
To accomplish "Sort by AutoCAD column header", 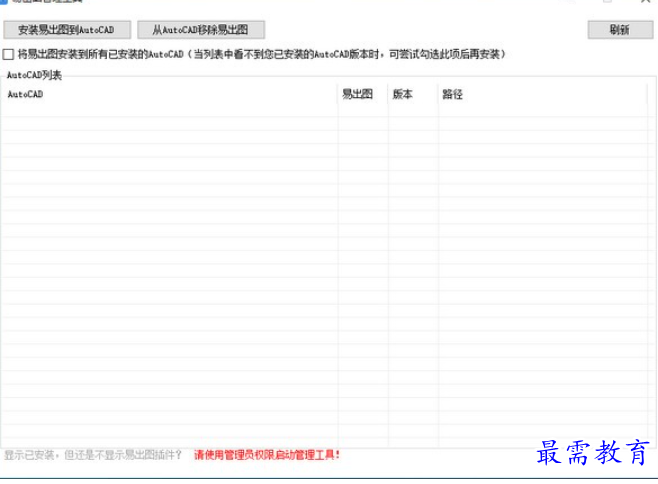I will [x=169, y=94].
